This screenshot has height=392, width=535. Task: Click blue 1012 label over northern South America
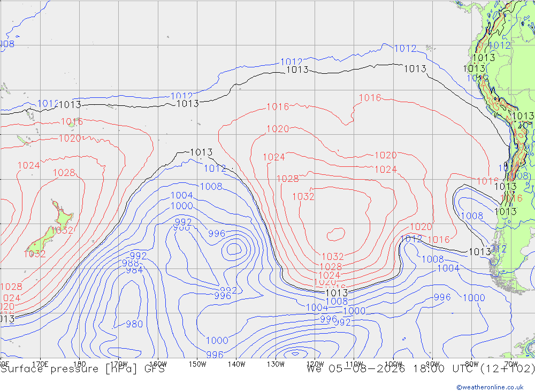pyautogui.click(x=499, y=45)
